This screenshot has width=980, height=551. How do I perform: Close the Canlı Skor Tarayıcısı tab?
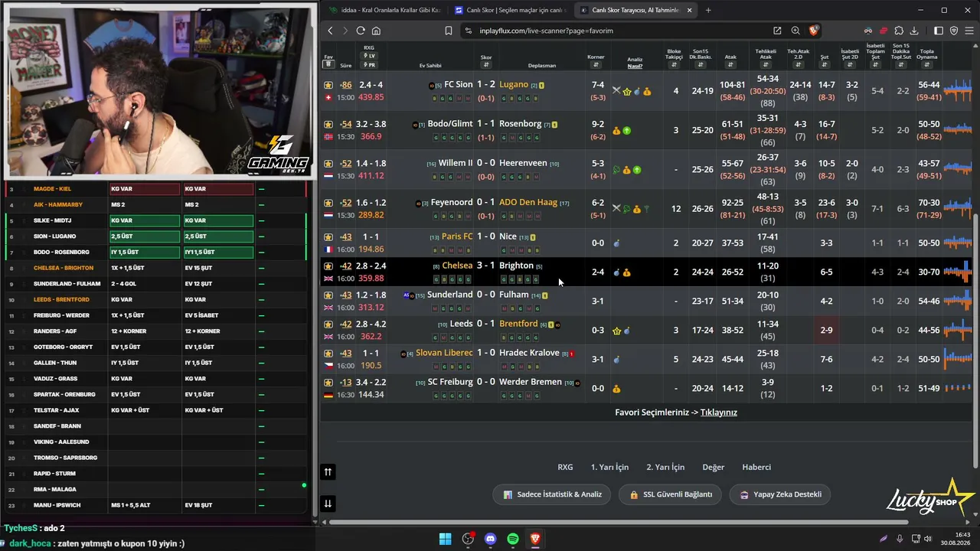coord(689,10)
